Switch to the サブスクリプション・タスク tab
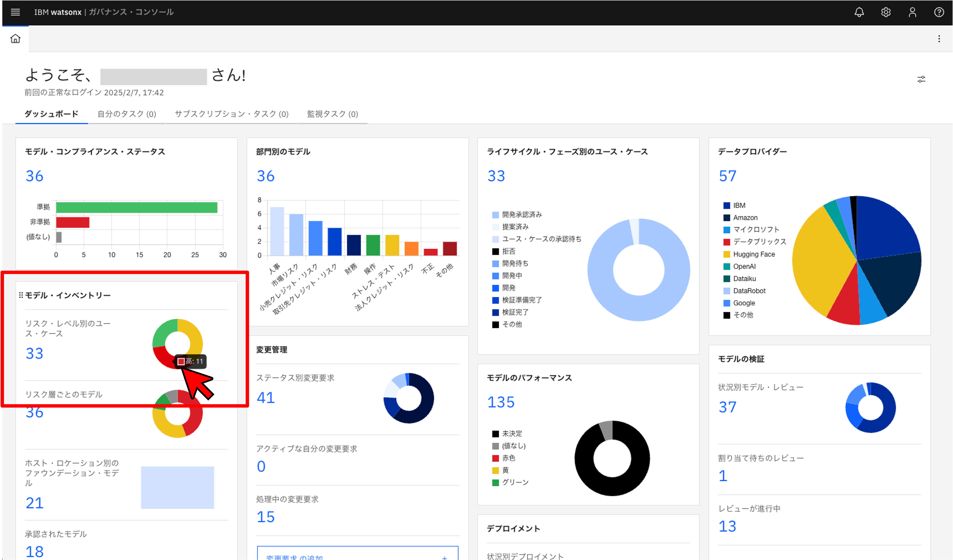 [x=231, y=114]
